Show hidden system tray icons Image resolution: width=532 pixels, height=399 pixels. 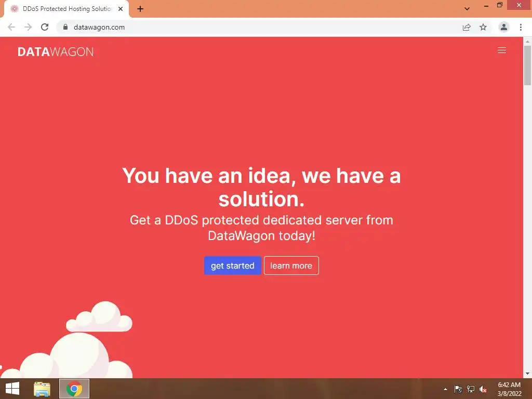pos(445,389)
